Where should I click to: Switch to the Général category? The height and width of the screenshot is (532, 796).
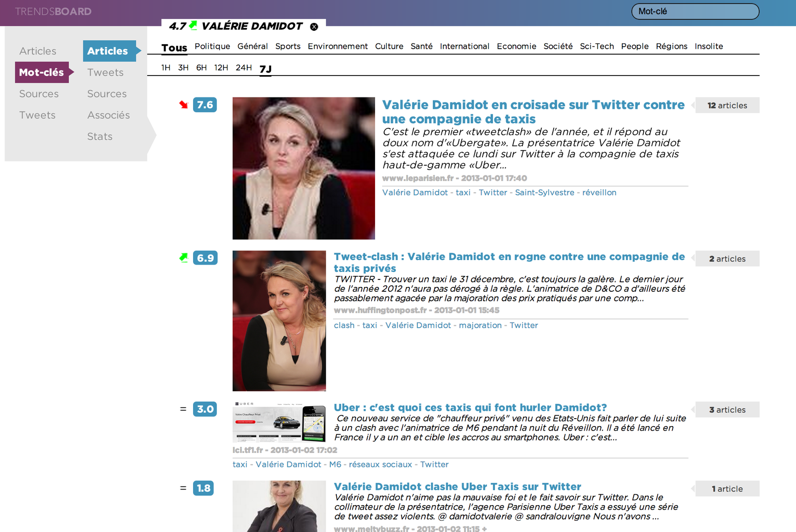[x=253, y=46]
